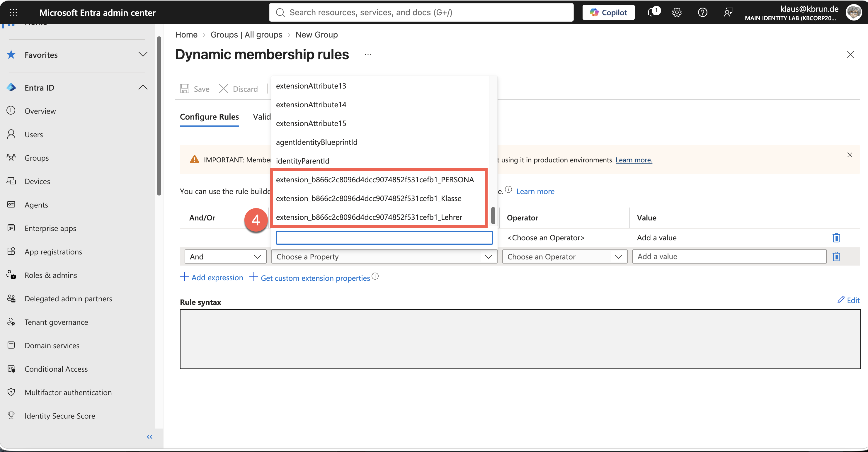Open the feedback icon in top bar
Viewport: 868px width, 452px height.
tap(728, 13)
